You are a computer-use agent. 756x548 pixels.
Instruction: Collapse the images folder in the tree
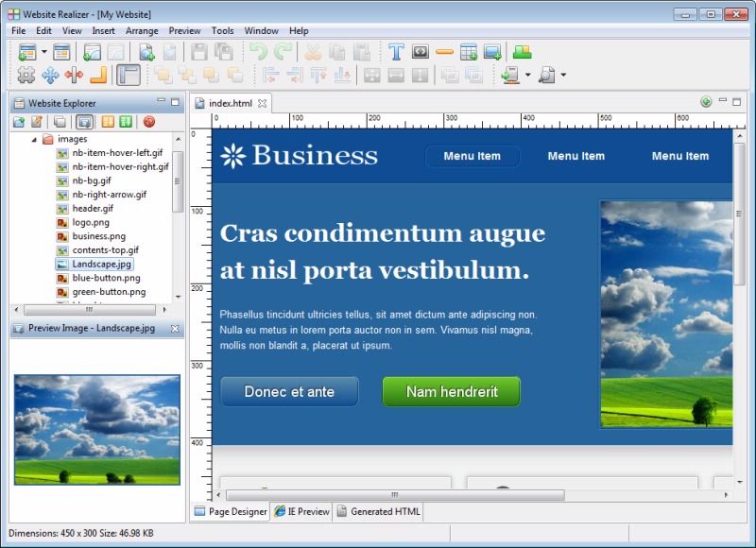point(35,139)
